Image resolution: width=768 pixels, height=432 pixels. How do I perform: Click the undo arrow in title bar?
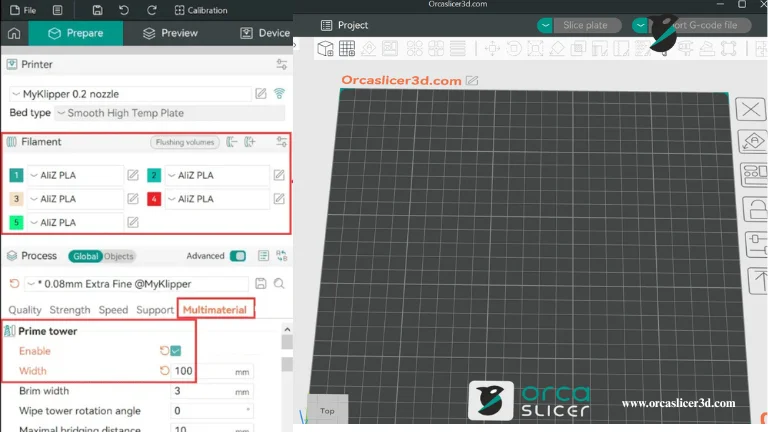click(124, 10)
